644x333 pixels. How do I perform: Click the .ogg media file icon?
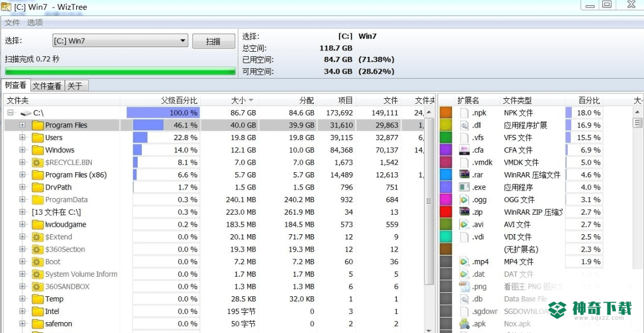(x=464, y=200)
